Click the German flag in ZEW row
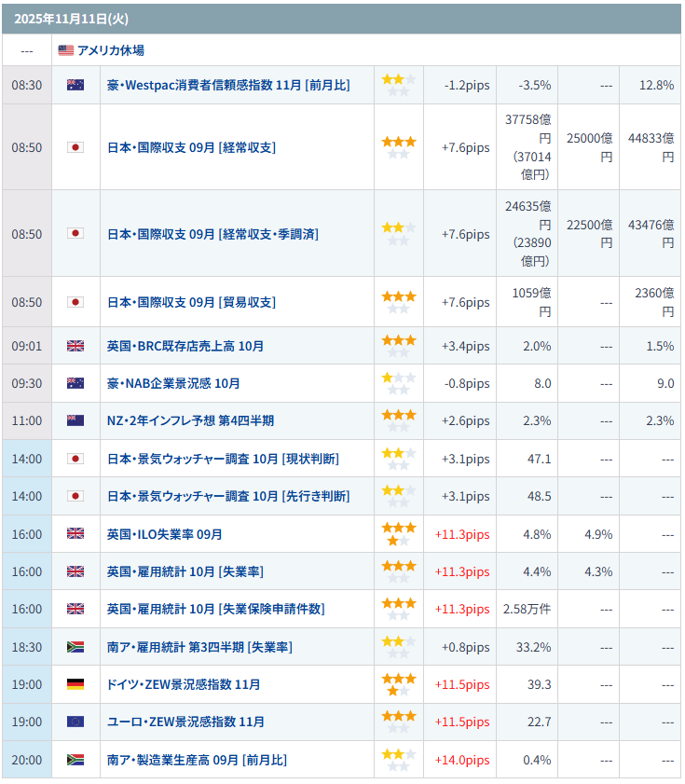 click(x=75, y=684)
